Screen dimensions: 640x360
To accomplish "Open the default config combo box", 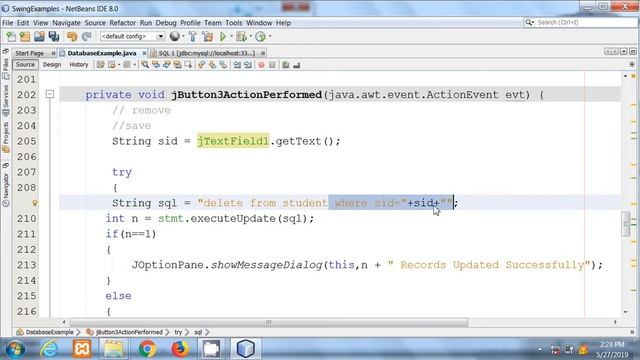I will (132, 36).
